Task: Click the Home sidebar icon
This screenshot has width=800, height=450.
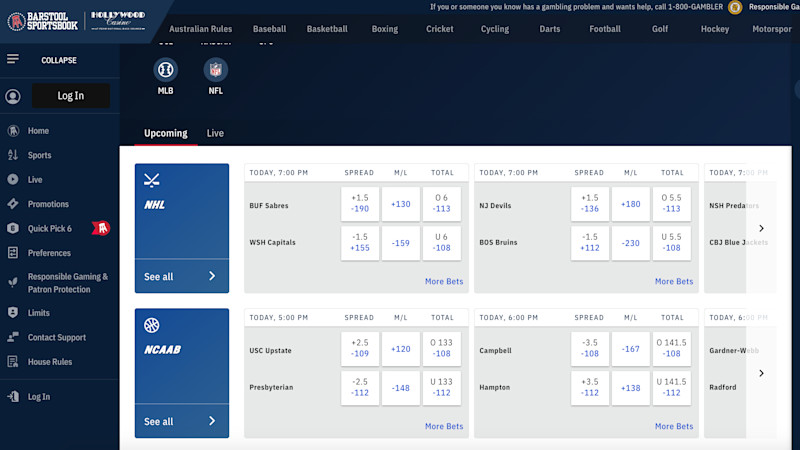Action: coord(13,131)
